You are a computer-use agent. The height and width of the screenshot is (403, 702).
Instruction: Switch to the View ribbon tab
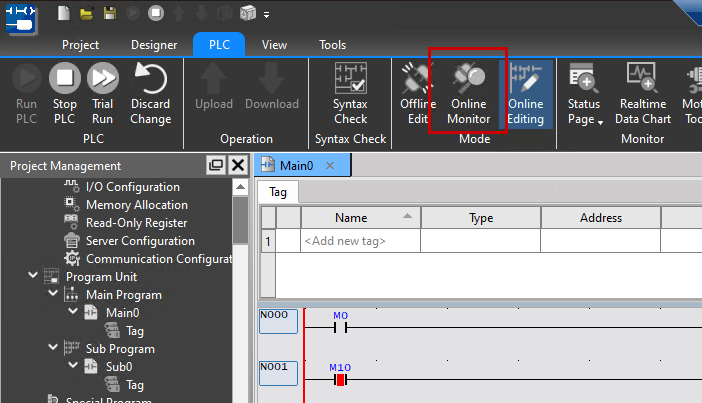(x=274, y=45)
